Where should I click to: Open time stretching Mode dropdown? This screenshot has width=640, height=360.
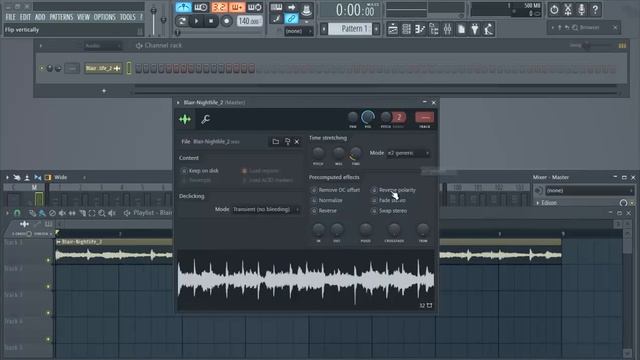[x=408, y=153]
